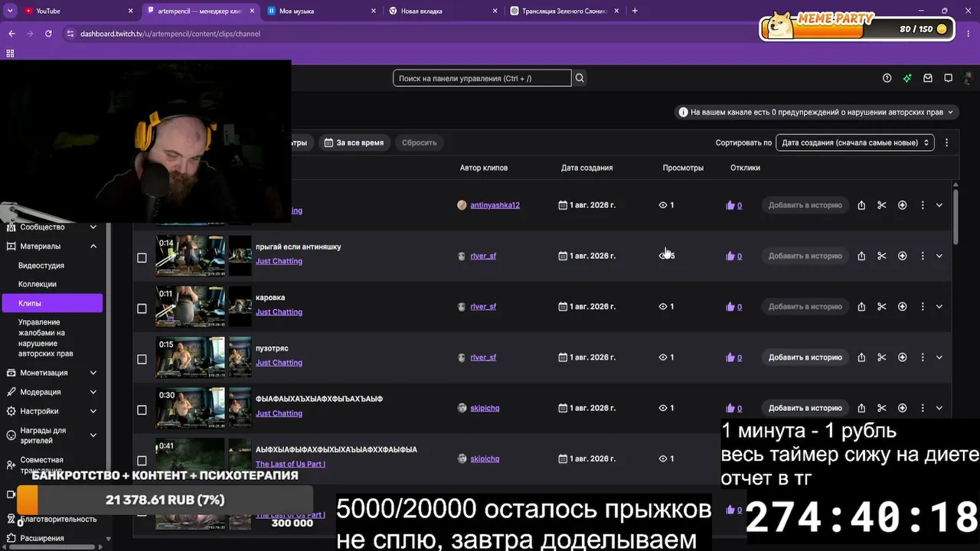Share the 'каровка' clip
The image size is (980, 551).
861,307
